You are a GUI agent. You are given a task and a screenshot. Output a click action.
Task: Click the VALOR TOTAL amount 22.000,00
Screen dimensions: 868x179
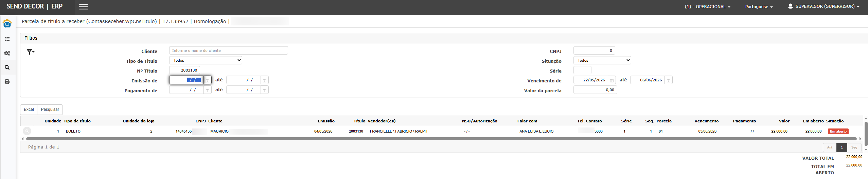(x=854, y=157)
